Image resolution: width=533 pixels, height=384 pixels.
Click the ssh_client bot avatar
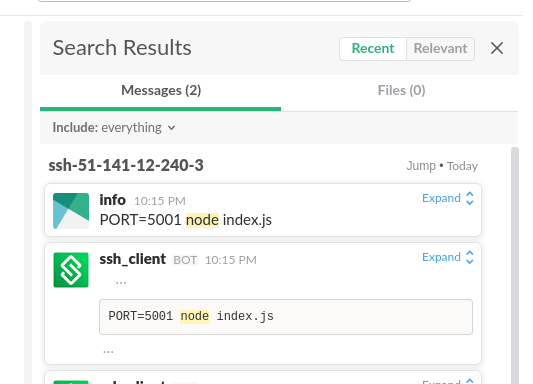pyautogui.click(x=71, y=270)
